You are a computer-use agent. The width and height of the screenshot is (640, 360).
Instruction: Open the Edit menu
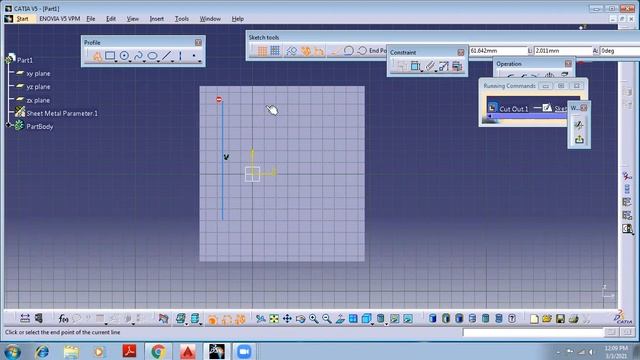pyautogui.click(x=111, y=19)
